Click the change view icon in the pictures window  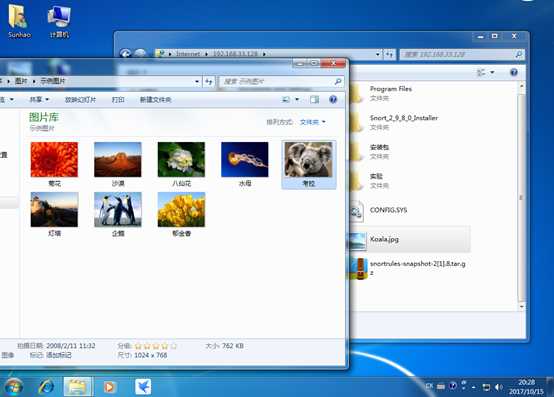tap(286, 100)
